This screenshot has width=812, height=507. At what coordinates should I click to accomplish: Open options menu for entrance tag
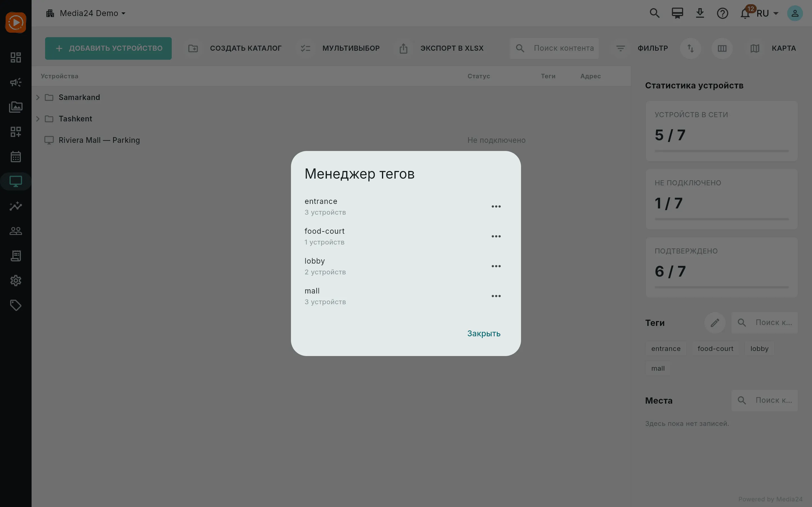496,206
